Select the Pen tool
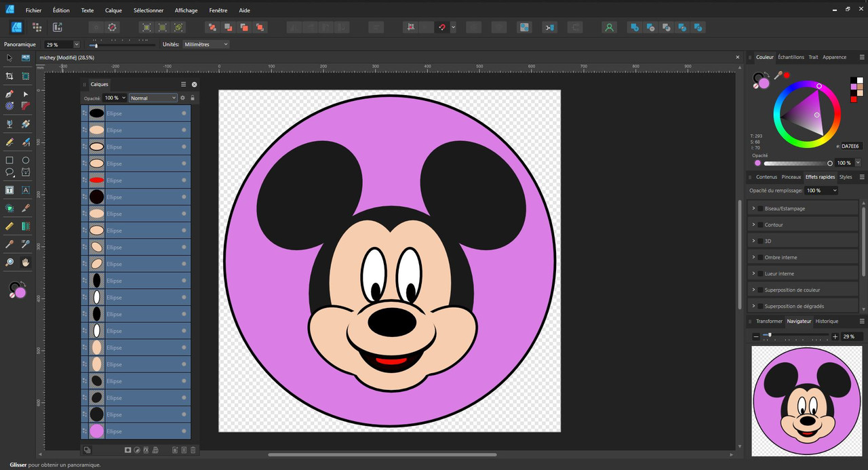 pyautogui.click(x=9, y=94)
